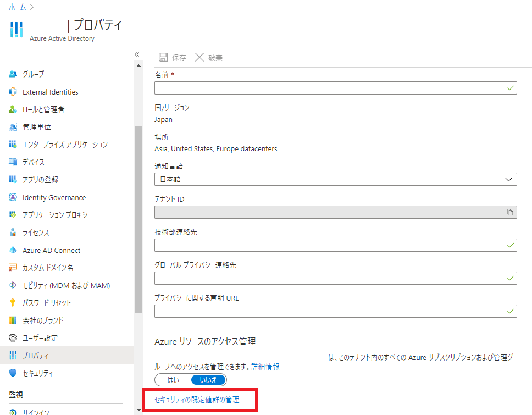This screenshot has width=532, height=415.
Task: Go to ホーム breadcrumb link
Action: (x=17, y=7)
